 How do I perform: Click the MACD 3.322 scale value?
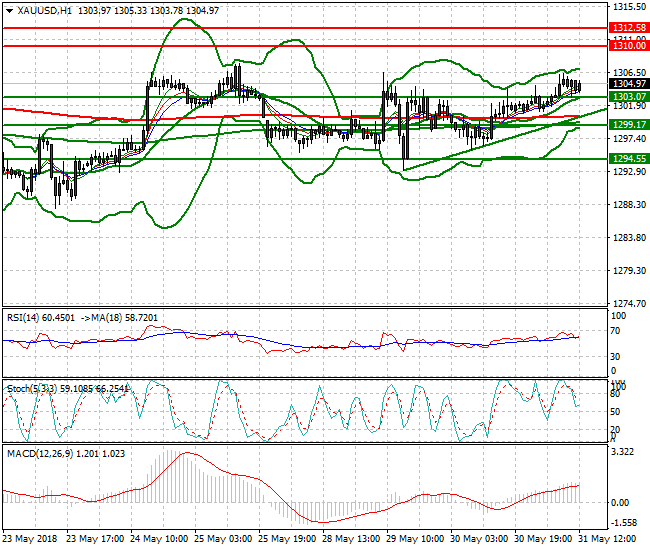coord(621,453)
